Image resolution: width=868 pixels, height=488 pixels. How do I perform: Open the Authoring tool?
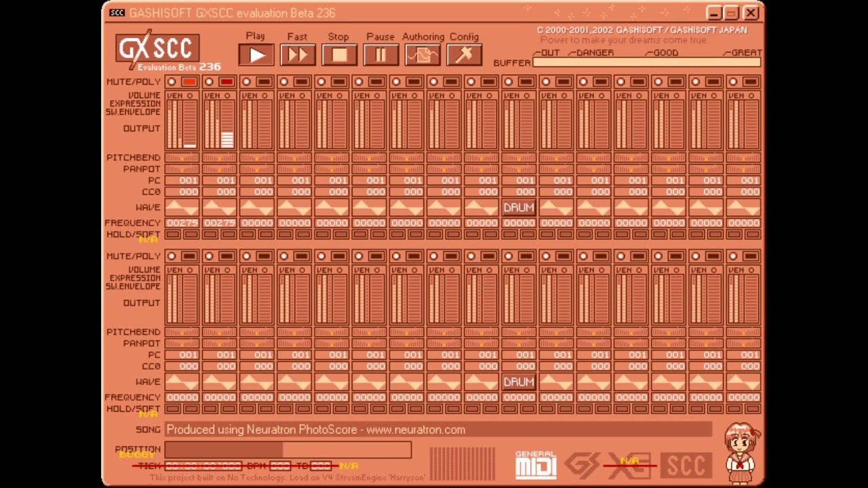click(x=422, y=55)
